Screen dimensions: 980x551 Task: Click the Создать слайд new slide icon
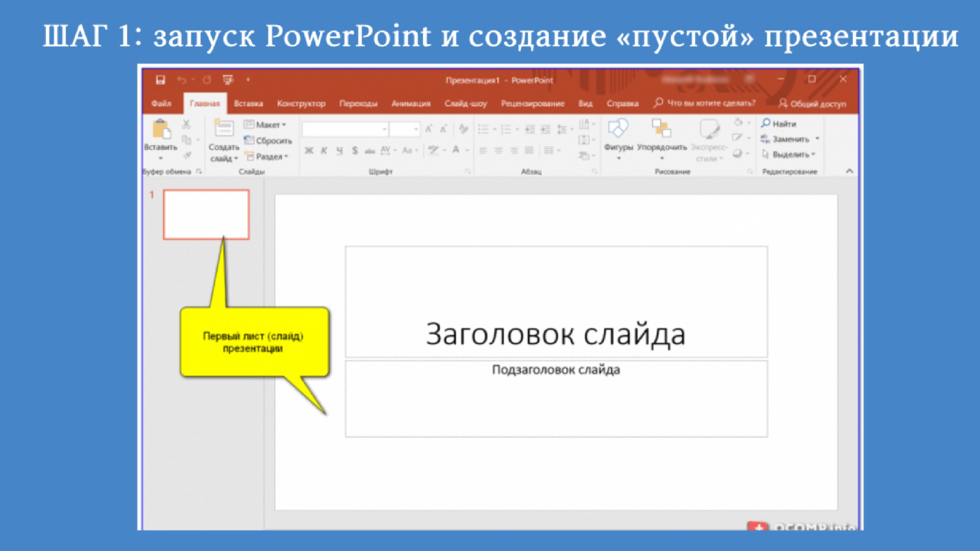click(x=224, y=128)
